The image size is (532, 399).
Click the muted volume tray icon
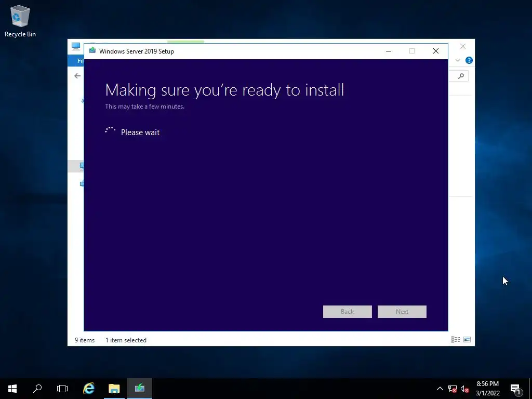point(465,389)
